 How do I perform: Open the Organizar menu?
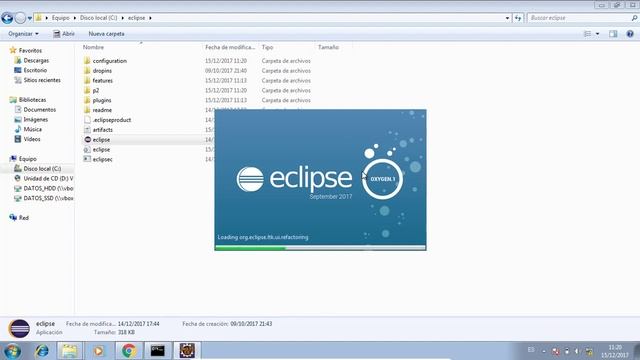pos(23,34)
